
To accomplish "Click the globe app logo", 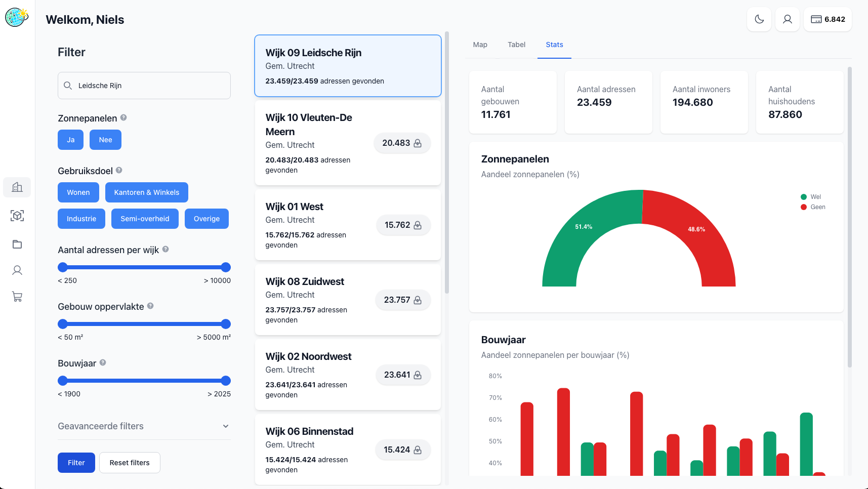I will 17,17.
